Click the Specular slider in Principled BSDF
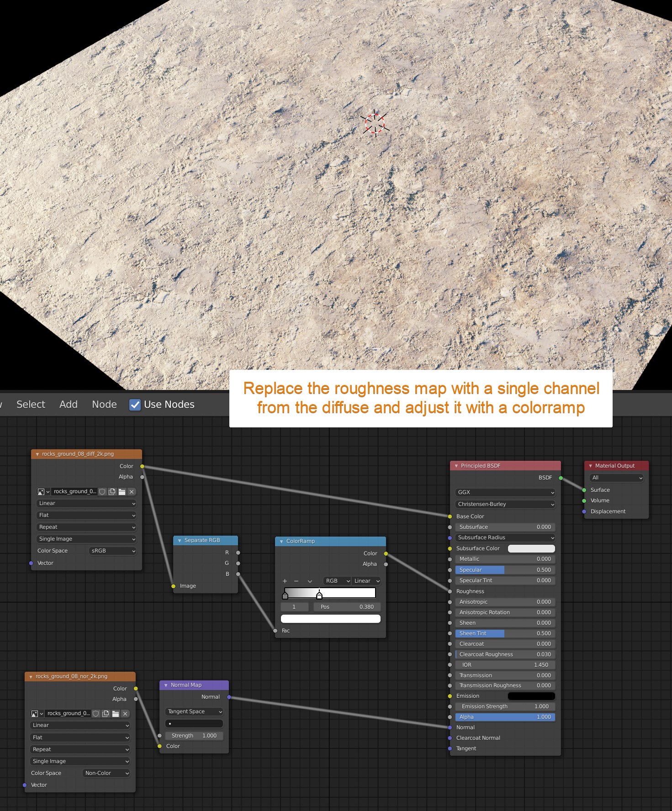Viewport: 672px width, 811px height. pyautogui.click(x=505, y=570)
